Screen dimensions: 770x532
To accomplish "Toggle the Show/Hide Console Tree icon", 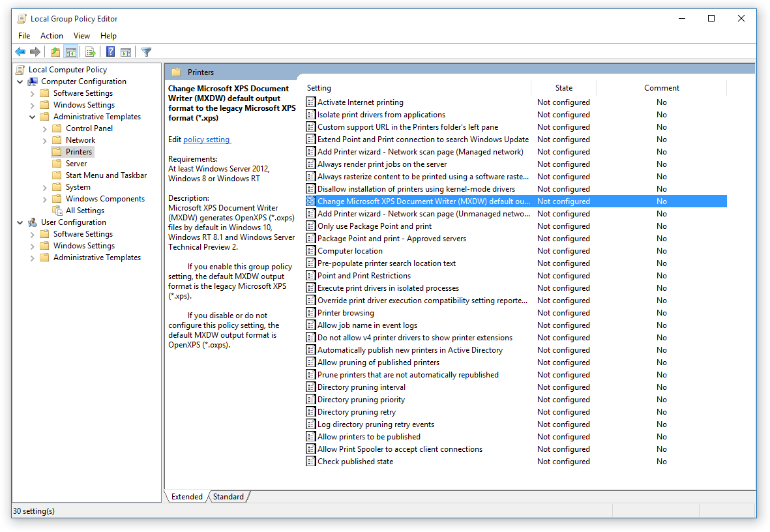I will pos(72,52).
